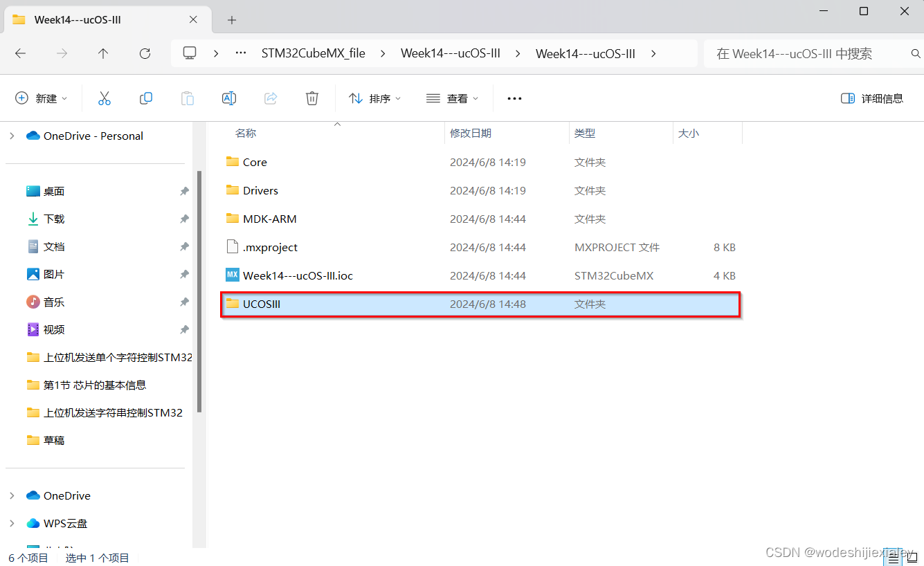924x566 pixels.
Task: Click the pin icon beside 下载
Action: point(184,219)
